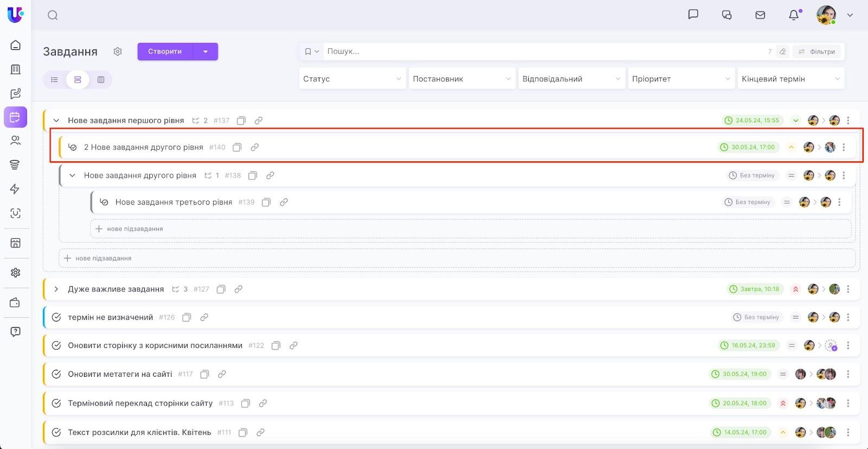This screenshot has width=868, height=449.
Task: Open the mail envelope icon
Action: pos(760,15)
